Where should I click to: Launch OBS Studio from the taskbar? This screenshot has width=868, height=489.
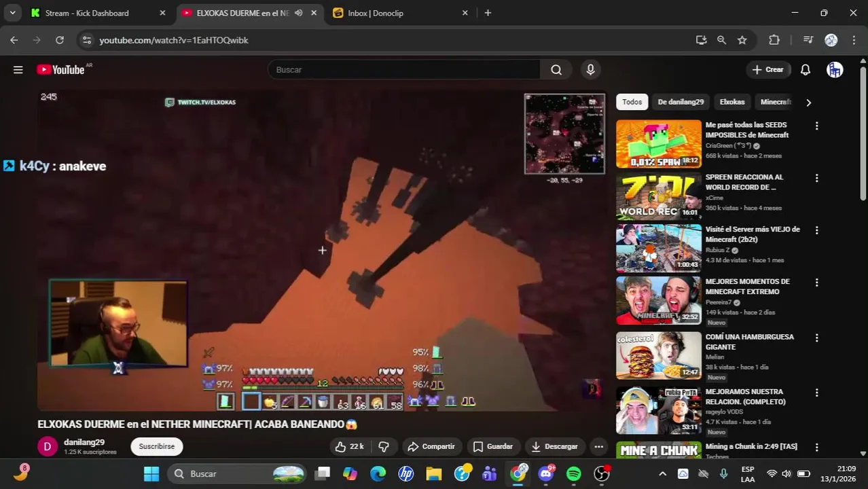[x=602, y=473]
